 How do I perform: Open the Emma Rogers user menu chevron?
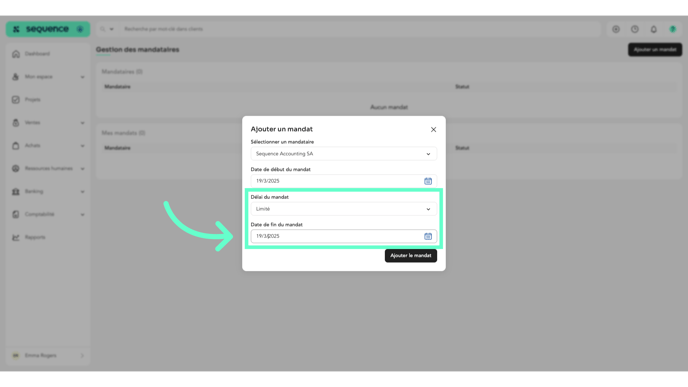(x=82, y=355)
